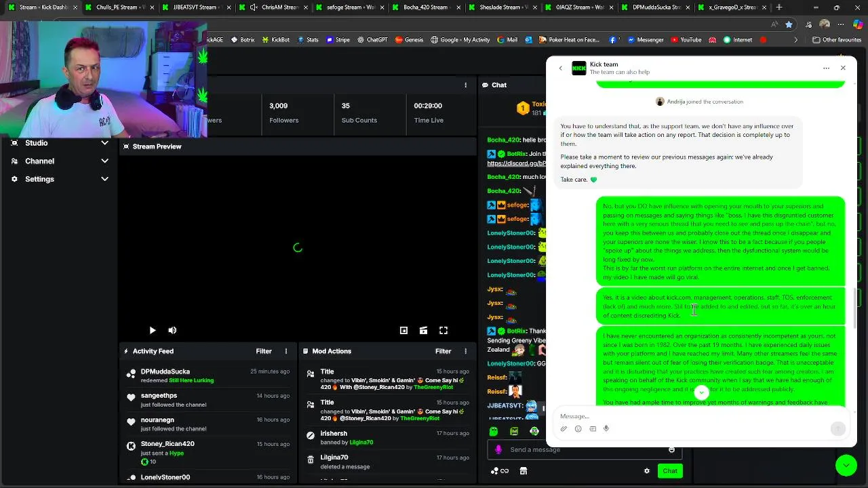Toggle mini-player mode in stream preview

(403, 330)
